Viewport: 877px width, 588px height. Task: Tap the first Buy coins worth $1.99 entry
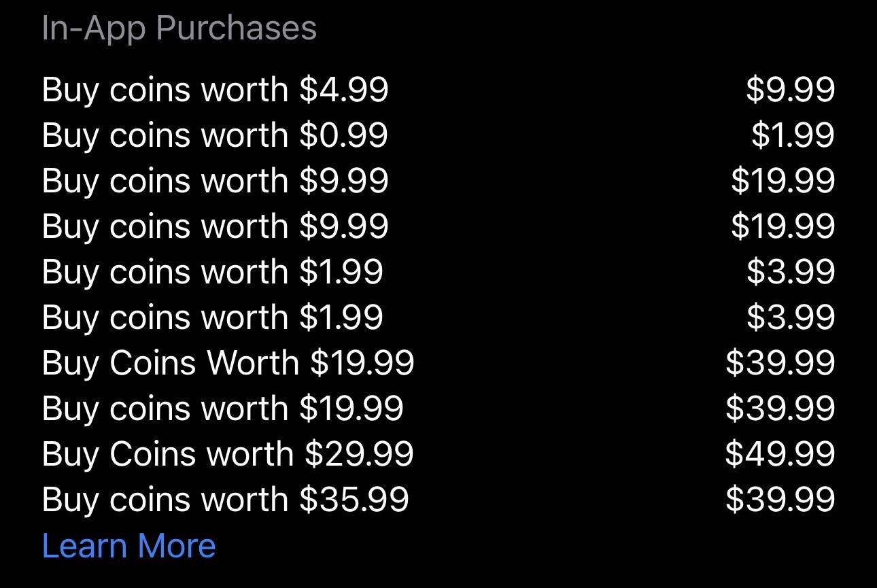pos(213,272)
